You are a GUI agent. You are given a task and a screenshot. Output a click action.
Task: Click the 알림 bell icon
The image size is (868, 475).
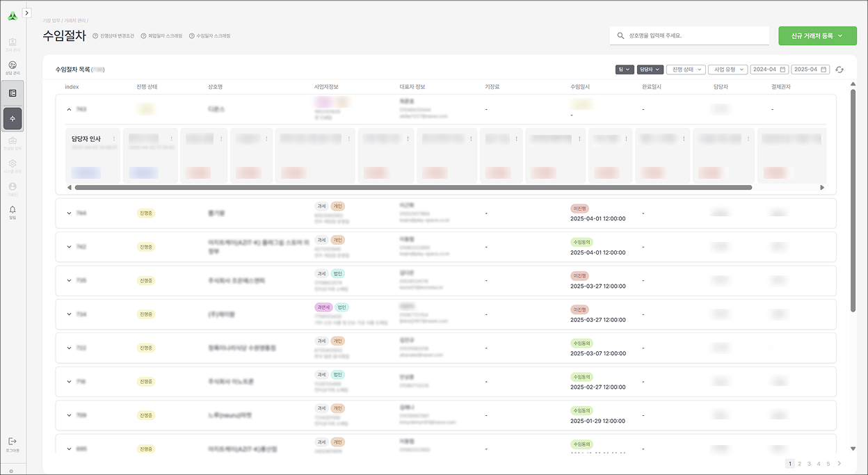(13, 211)
